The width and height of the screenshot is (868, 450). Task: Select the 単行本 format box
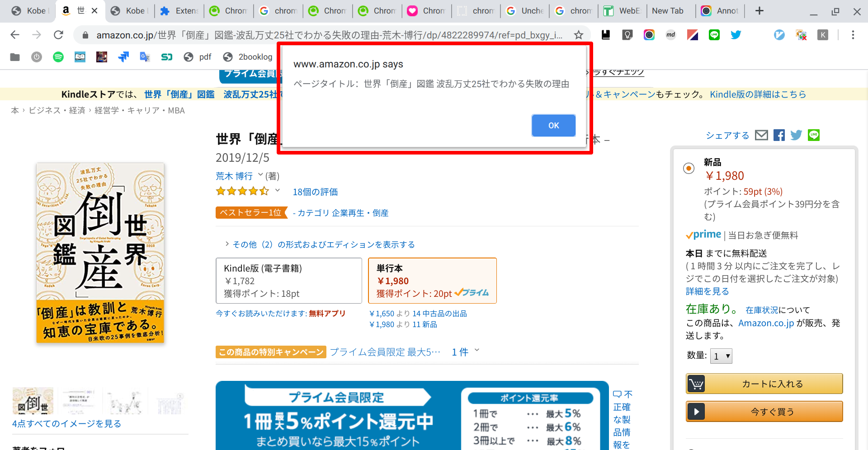tap(432, 281)
